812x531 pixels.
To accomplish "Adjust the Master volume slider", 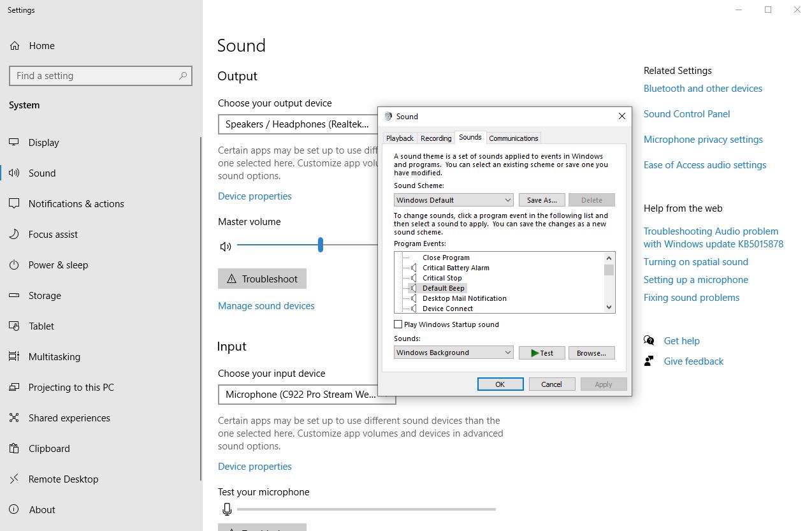I will coord(320,244).
